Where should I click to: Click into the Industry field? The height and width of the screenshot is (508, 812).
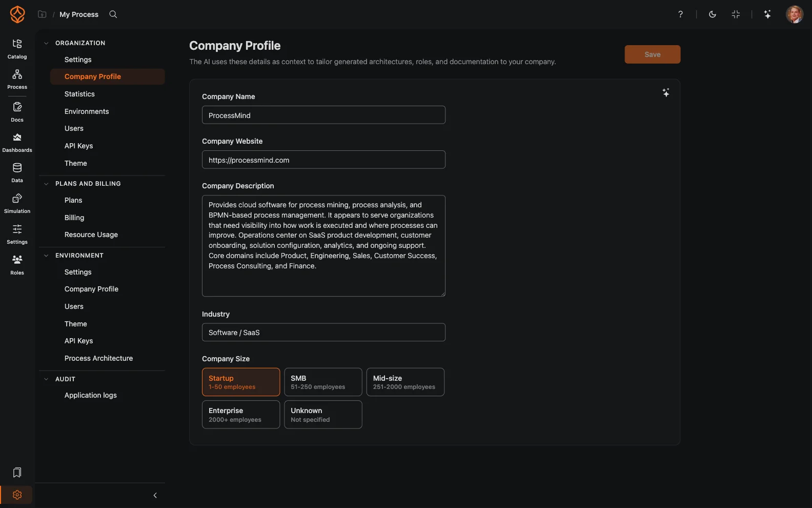[323, 332]
